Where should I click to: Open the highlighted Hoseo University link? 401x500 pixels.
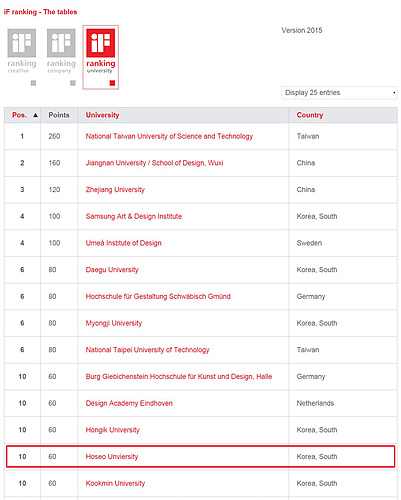(112, 457)
